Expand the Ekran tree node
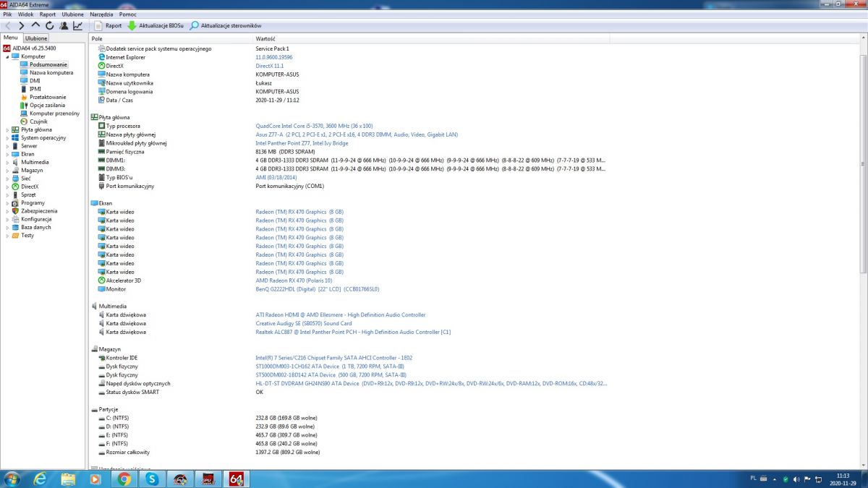Image resolution: width=868 pixels, height=488 pixels. (x=7, y=154)
